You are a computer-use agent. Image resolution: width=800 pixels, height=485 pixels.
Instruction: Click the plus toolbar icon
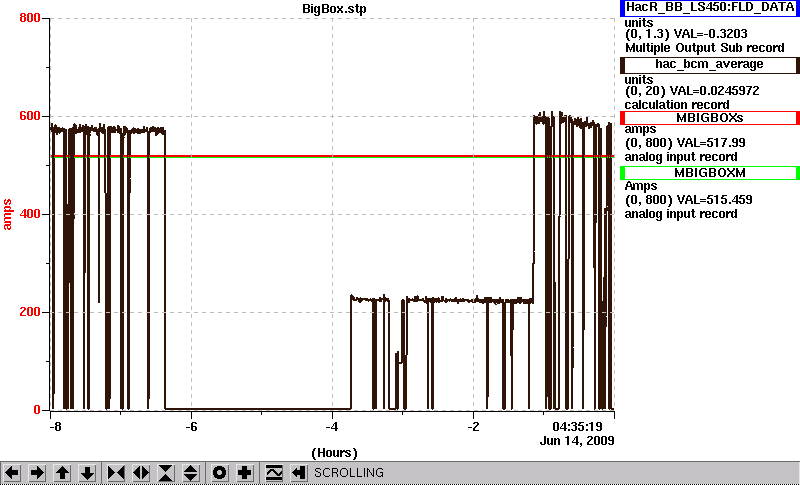tap(245, 473)
